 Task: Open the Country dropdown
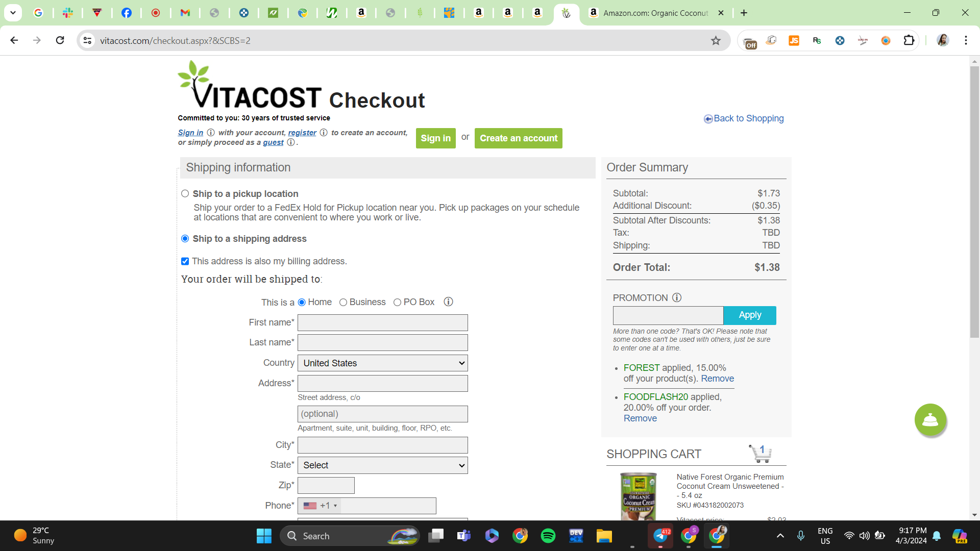383,363
